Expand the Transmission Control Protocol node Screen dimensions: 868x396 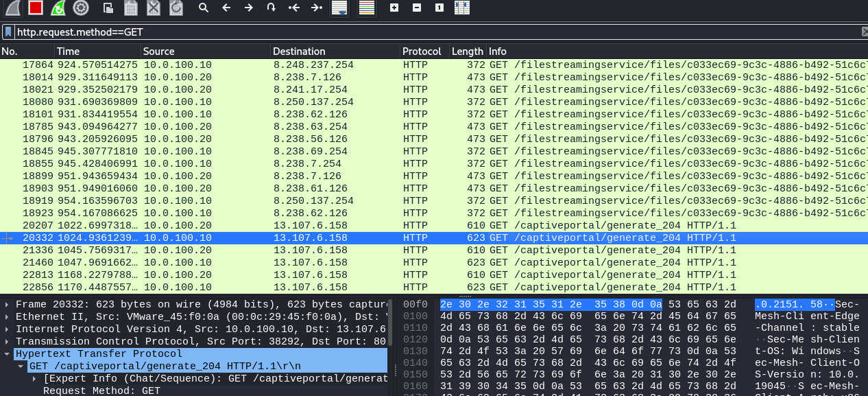coord(8,341)
